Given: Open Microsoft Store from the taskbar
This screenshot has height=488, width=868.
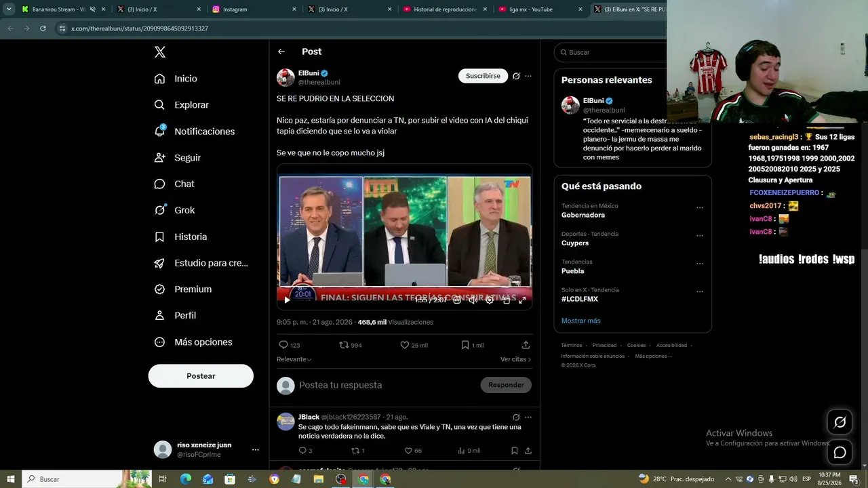Looking at the screenshot, I should [x=230, y=479].
